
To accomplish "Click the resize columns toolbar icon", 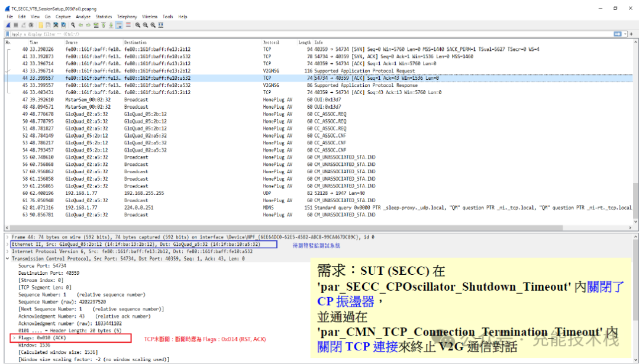I will 161,25.
